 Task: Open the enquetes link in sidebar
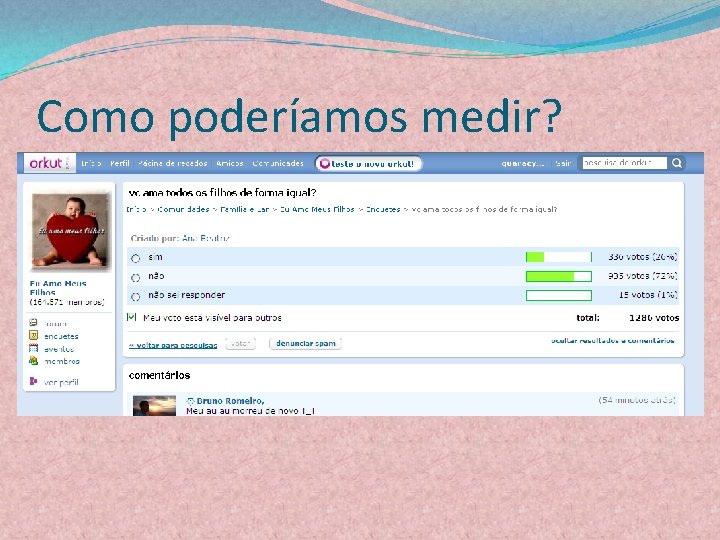pos(61,336)
